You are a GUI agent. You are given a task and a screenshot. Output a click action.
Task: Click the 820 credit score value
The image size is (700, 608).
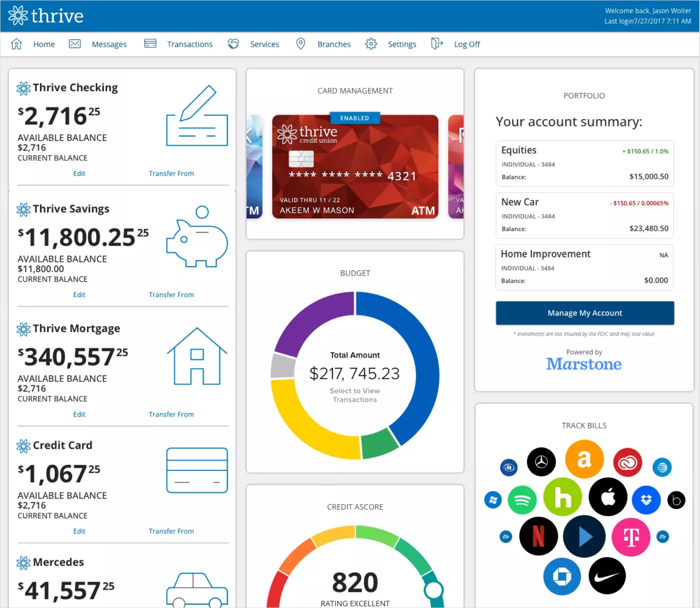tap(355, 583)
